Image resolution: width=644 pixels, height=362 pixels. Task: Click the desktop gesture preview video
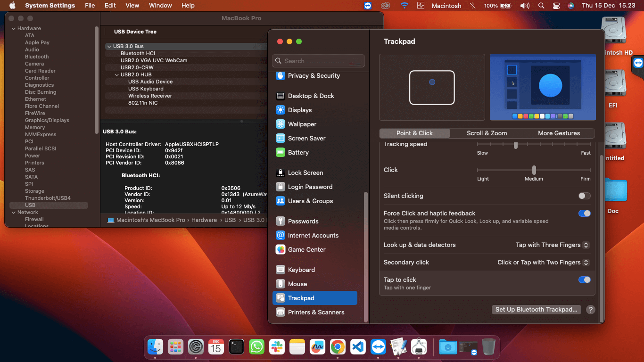543,87
